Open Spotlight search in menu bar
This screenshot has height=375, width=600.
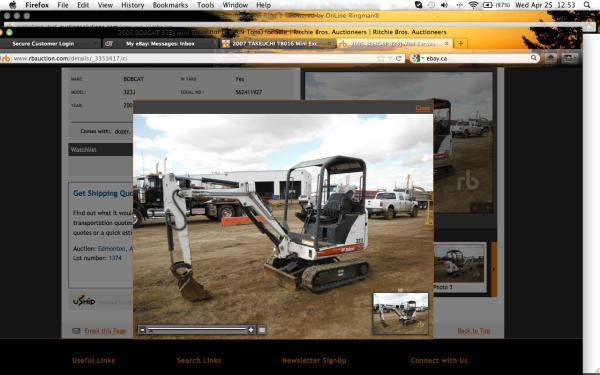(x=587, y=5)
